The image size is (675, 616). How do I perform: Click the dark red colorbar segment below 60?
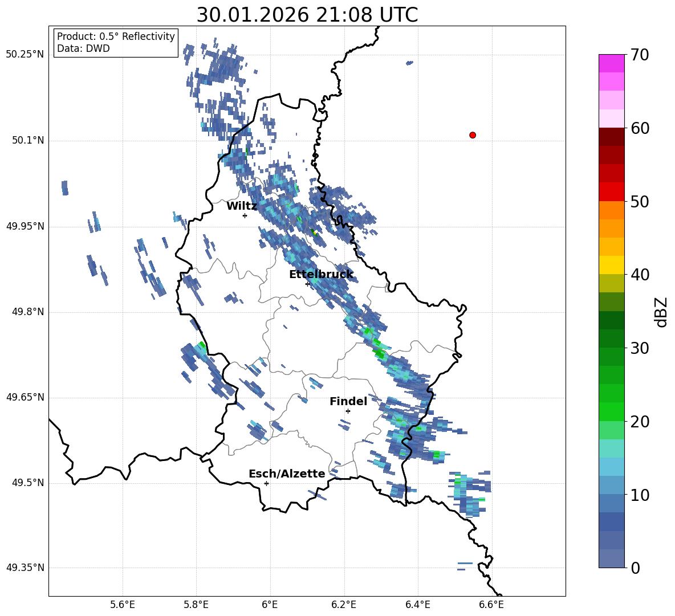click(612, 137)
